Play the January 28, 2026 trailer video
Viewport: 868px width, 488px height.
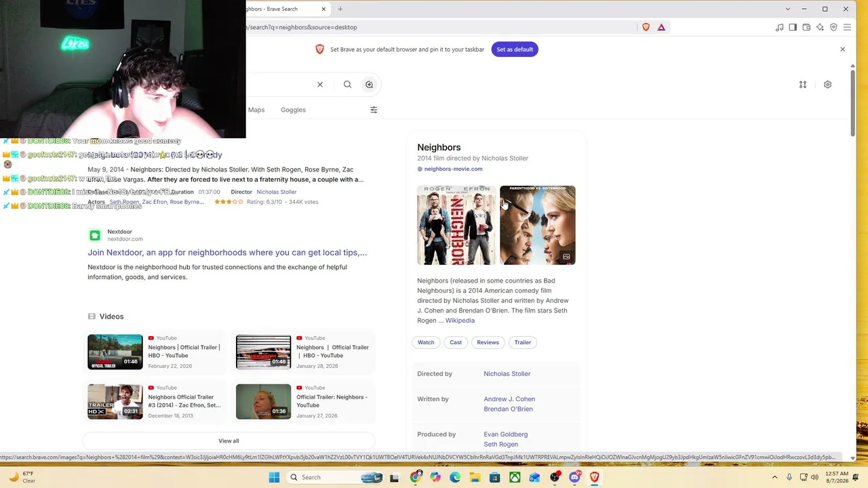(x=303, y=352)
